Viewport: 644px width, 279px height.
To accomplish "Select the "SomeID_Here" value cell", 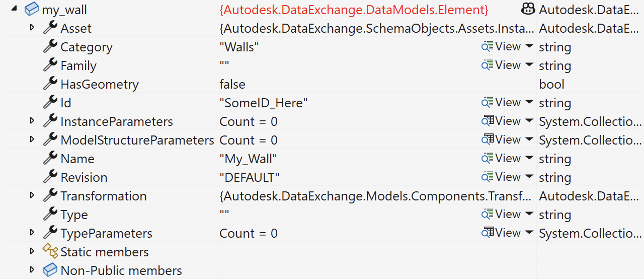I will point(264,103).
